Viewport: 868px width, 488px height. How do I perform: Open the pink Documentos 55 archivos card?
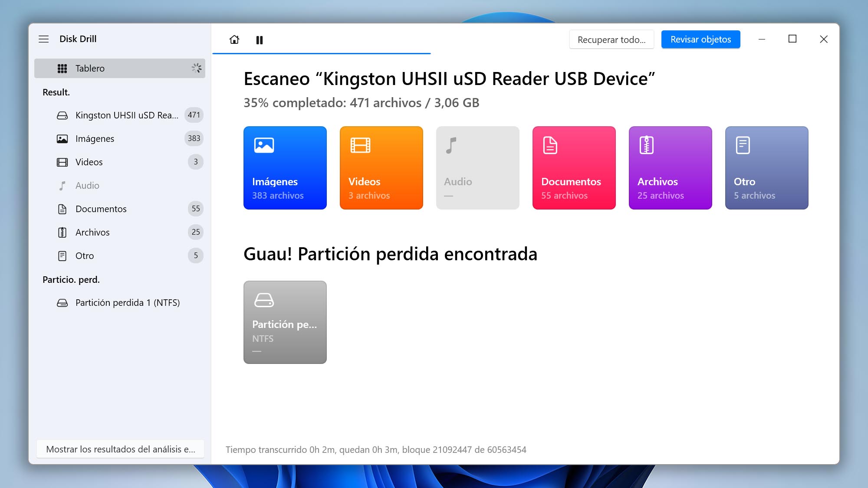[x=574, y=168]
